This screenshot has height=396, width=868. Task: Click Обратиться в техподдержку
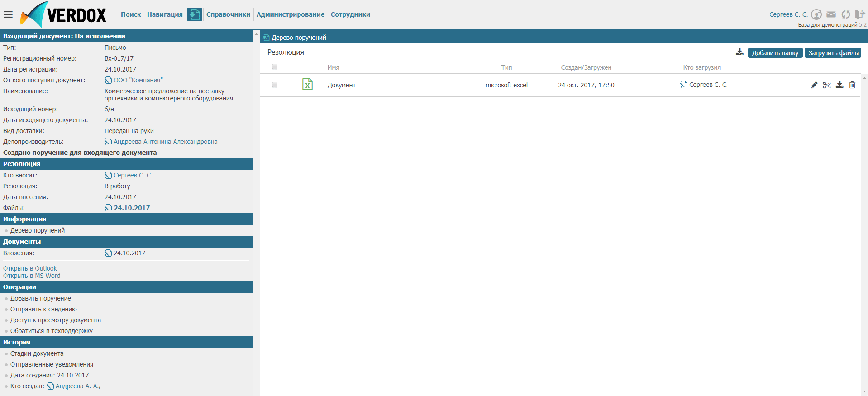tap(52, 331)
